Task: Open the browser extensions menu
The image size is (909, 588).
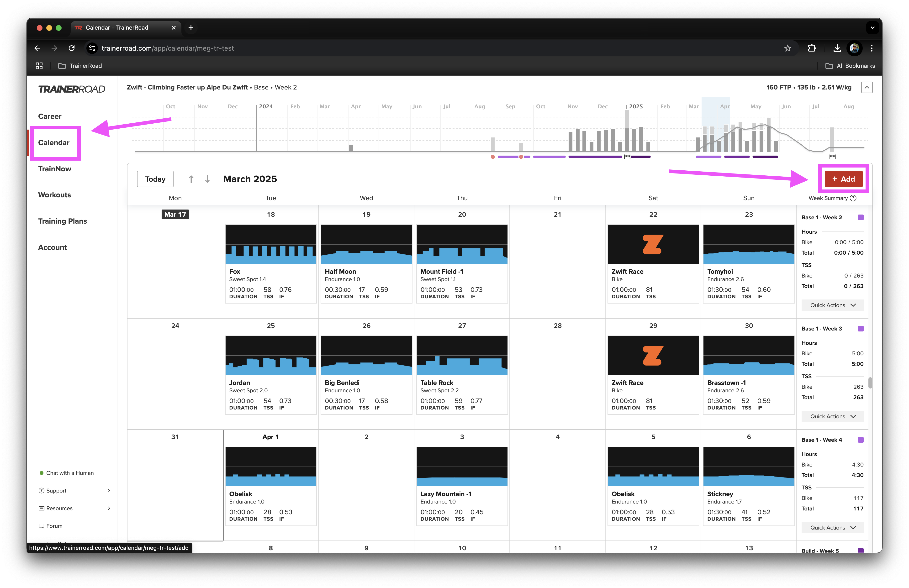Action: 812,48
